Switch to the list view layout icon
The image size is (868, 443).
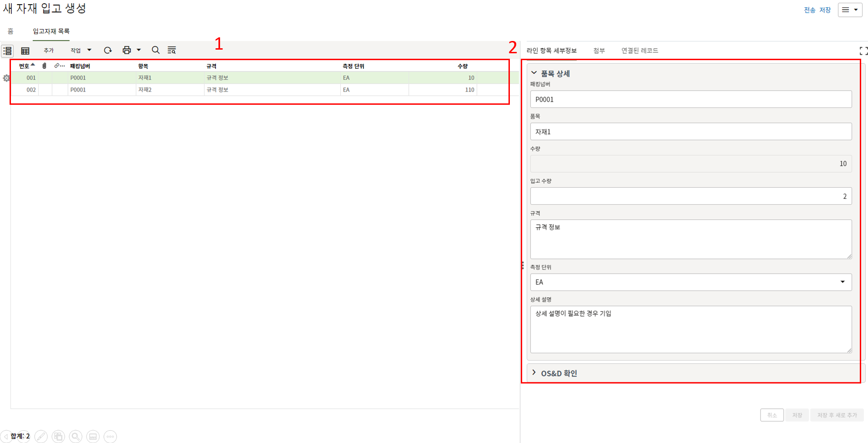[x=8, y=51]
